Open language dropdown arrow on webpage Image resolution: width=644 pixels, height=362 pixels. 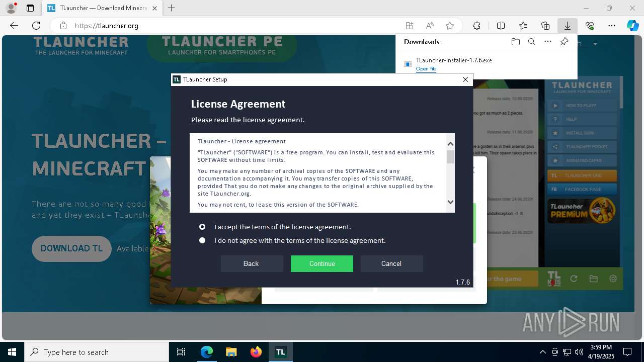(595, 44)
